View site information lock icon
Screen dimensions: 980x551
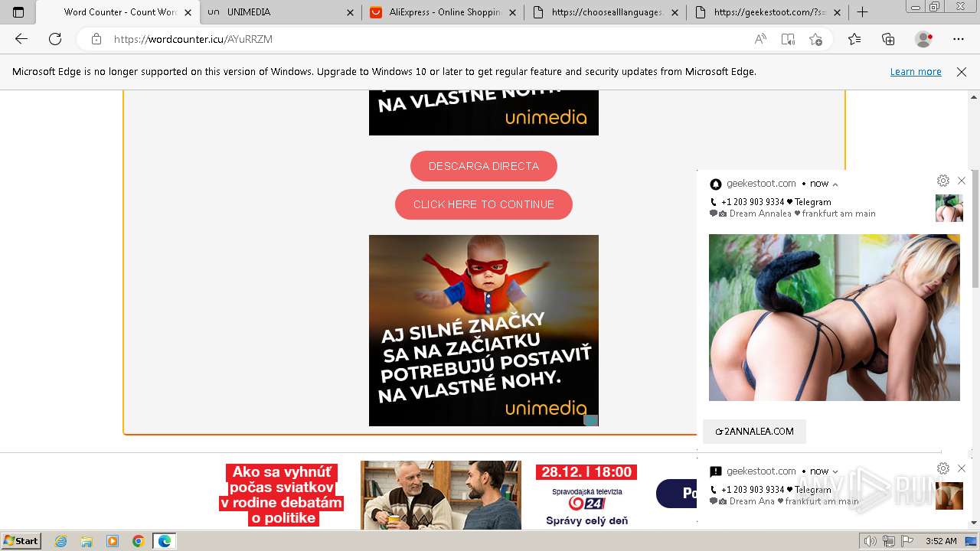click(x=96, y=39)
